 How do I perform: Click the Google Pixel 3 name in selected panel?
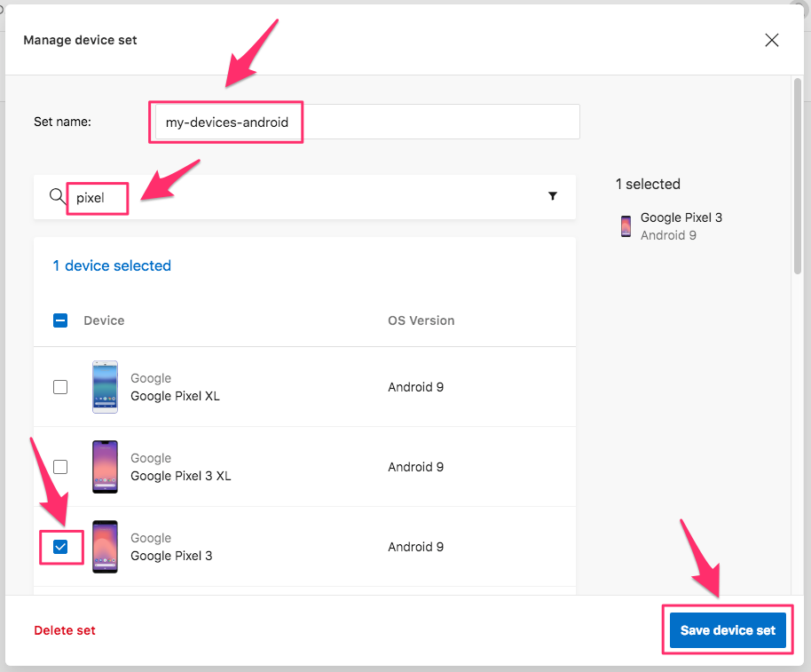(681, 217)
